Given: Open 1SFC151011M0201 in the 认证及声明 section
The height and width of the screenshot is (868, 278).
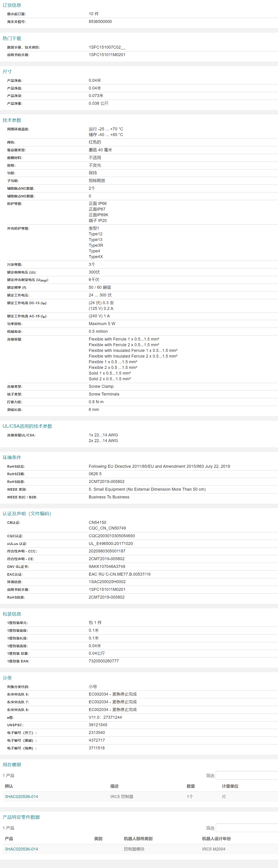Looking at the screenshot, I should click(x=107, y=589).
